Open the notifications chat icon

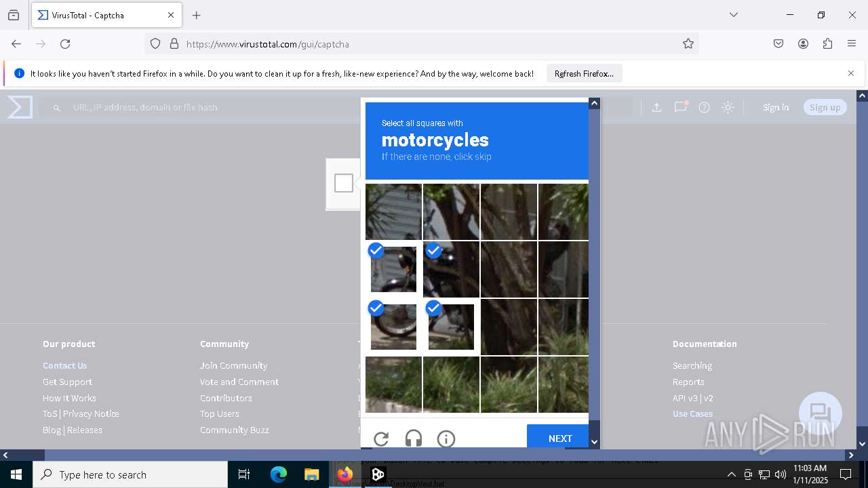point(680,107)
